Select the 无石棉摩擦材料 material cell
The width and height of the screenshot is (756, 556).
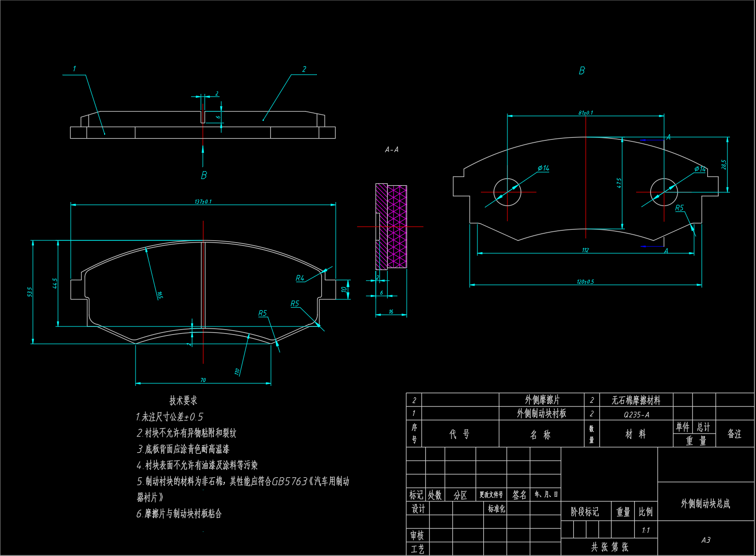click(x=636, y=400)
